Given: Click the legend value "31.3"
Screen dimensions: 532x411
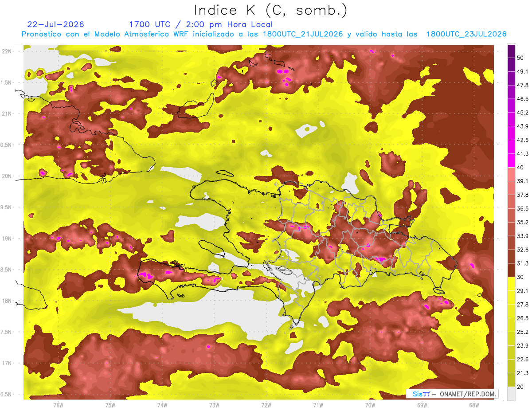Looking at the screenshot, I should [522, 263].
